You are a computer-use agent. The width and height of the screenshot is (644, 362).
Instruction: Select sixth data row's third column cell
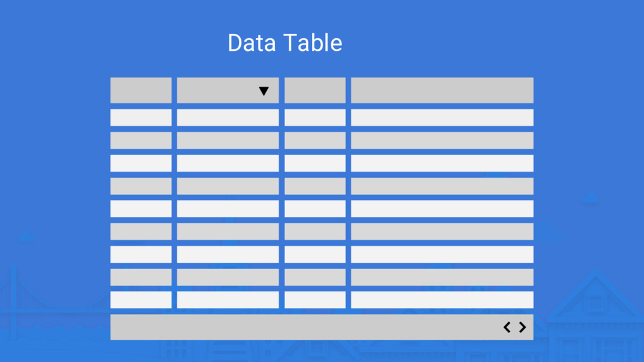315,231
